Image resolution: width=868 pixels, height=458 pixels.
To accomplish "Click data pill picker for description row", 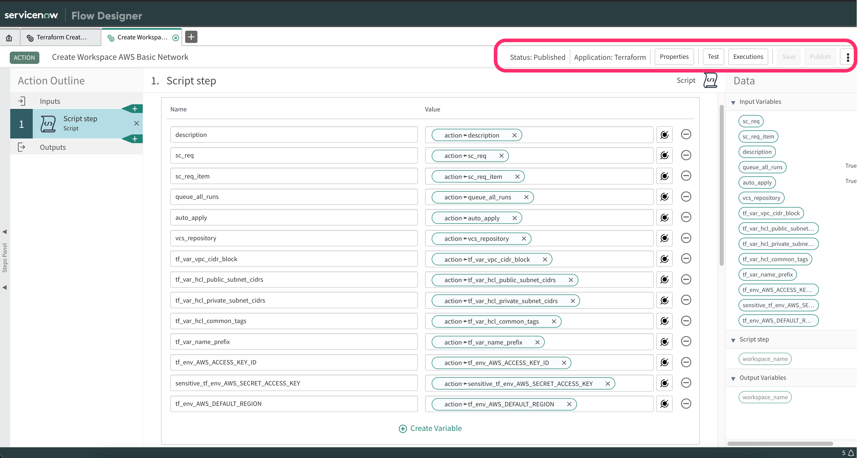I will click(x=664, y=135).
